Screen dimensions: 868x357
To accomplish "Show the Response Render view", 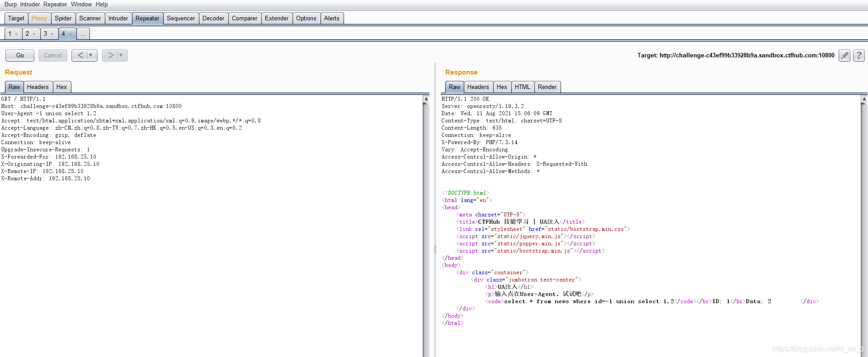I will [x=547, y=87].
